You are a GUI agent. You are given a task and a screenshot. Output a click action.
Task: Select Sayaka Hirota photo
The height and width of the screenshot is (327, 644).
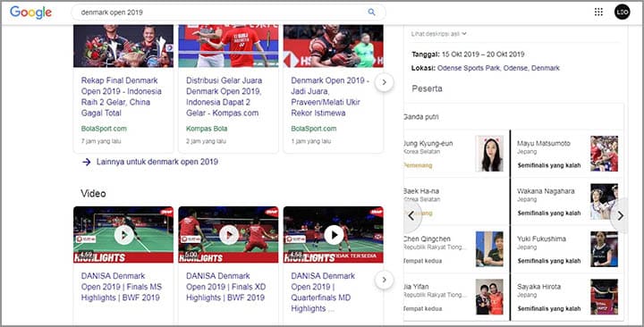point(604,297)
